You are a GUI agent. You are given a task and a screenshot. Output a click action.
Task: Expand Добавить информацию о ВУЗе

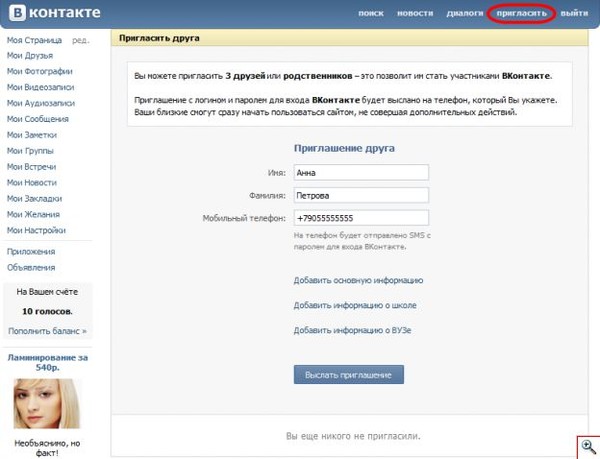coord(352,330)
